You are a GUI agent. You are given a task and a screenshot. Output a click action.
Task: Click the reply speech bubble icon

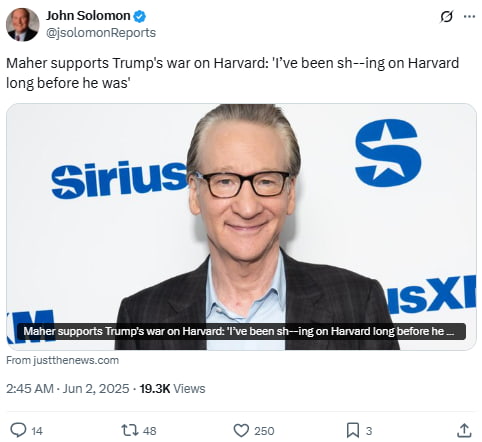[x=18, y=430]
